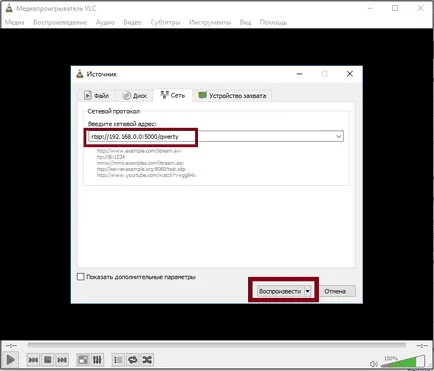Open the Помощь menu
434x371 pixels.
[273, 22]
